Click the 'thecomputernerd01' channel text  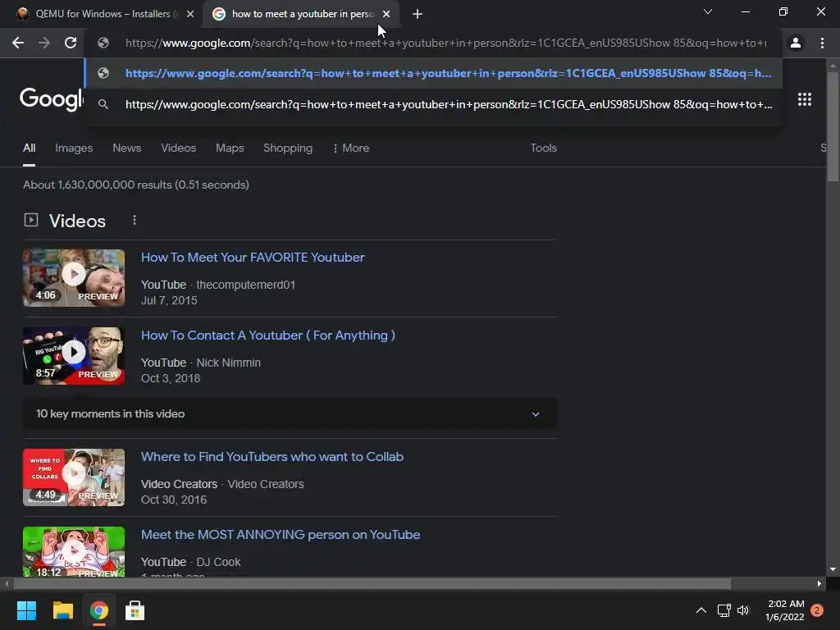pos(245,285)
